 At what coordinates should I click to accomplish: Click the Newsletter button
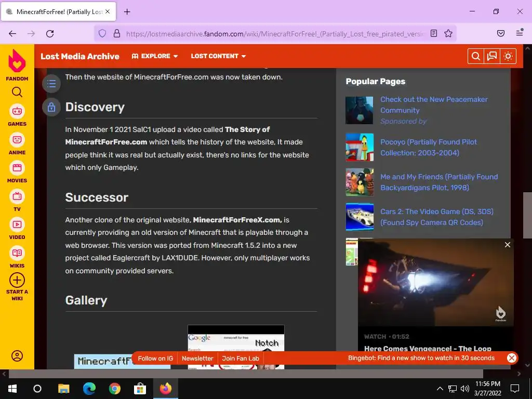click(197, 358)
